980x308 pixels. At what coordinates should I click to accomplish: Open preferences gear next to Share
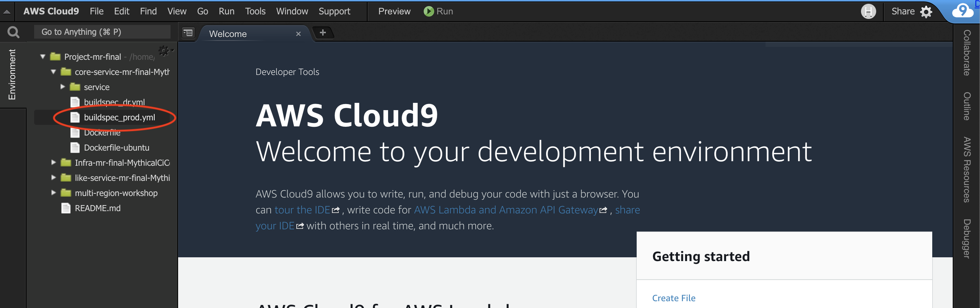[x=926, y=12]
